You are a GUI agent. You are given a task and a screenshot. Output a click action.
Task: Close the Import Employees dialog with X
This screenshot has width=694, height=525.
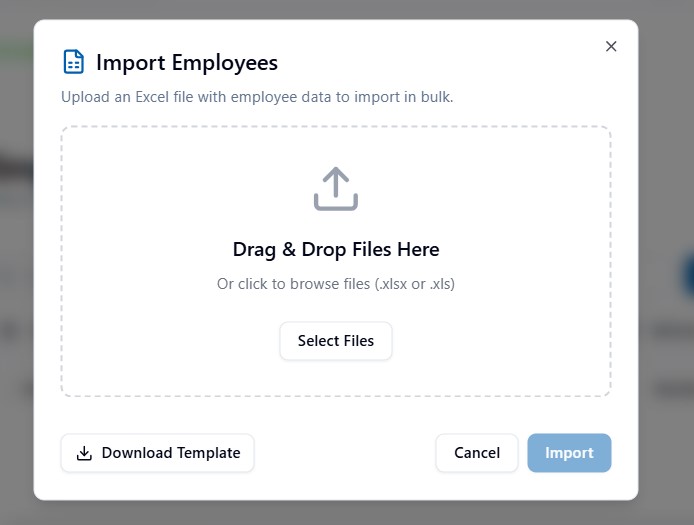611,46
